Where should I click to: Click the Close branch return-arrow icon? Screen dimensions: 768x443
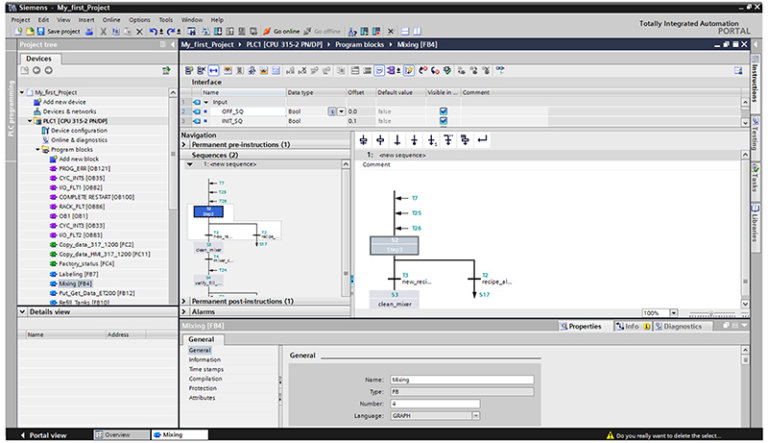(x=482, y=140)
